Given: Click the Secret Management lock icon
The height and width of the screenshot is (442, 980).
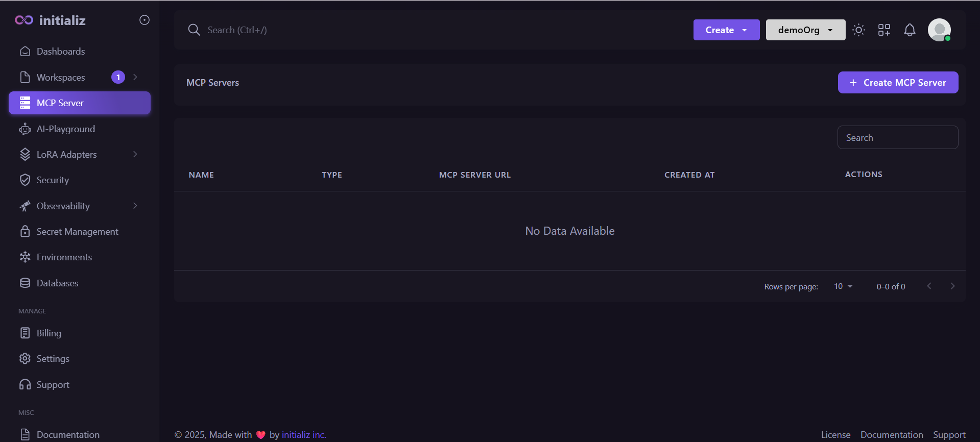Looking at the screenshot, I should coord(25,231).
